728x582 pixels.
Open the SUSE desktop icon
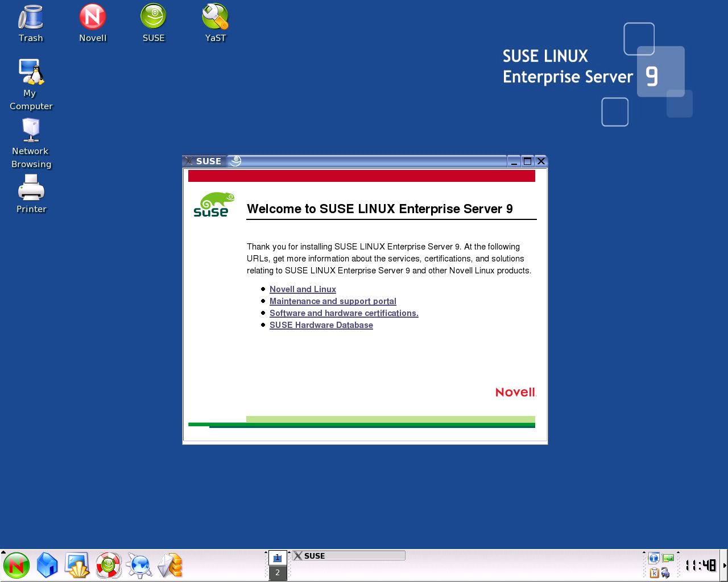tap(154, 24)
